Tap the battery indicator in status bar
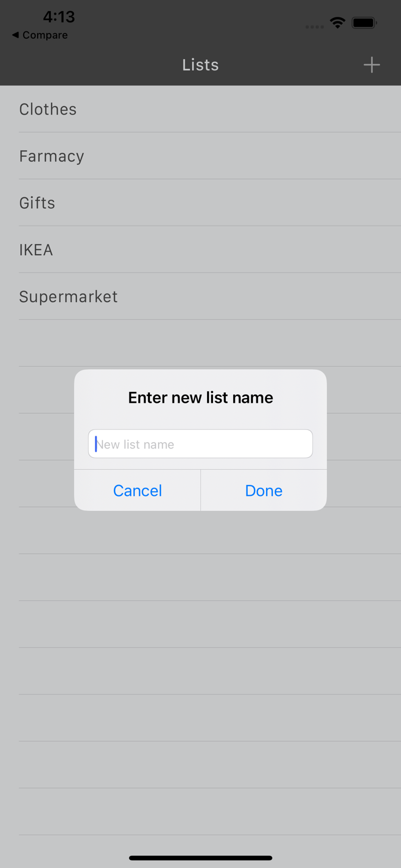 coord(365,23)
